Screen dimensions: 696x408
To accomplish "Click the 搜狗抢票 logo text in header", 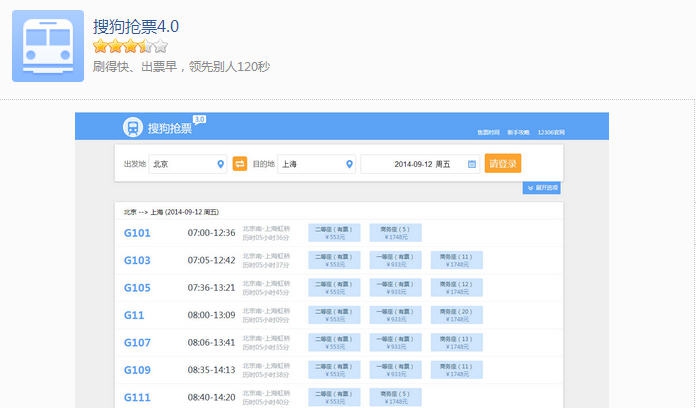I will click(170, 128).
